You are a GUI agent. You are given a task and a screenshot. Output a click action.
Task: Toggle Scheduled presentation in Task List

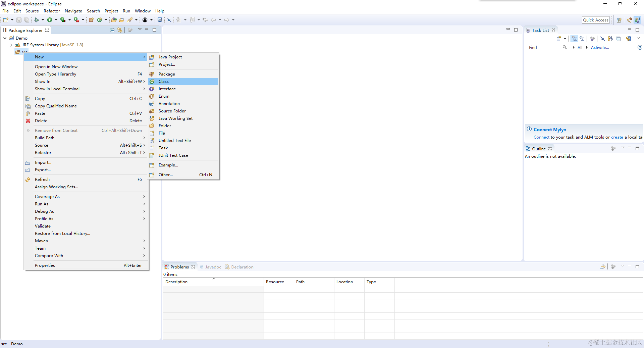tap(582, 39)
